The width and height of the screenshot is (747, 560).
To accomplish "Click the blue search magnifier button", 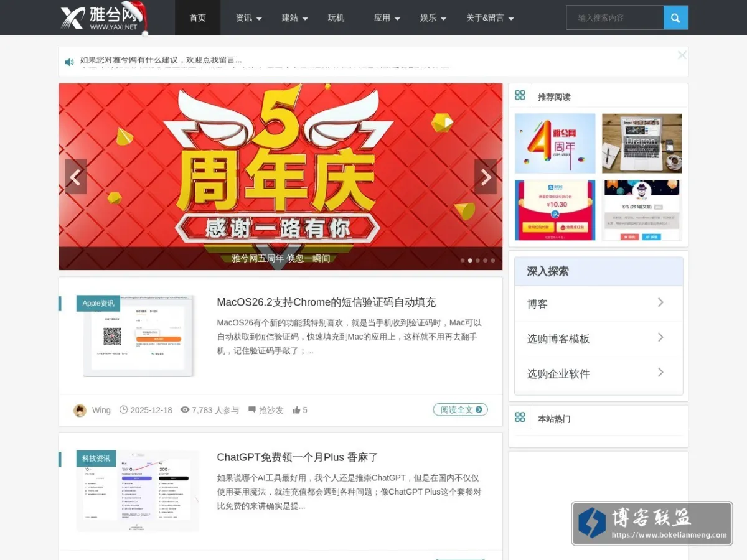I will 675,17.
